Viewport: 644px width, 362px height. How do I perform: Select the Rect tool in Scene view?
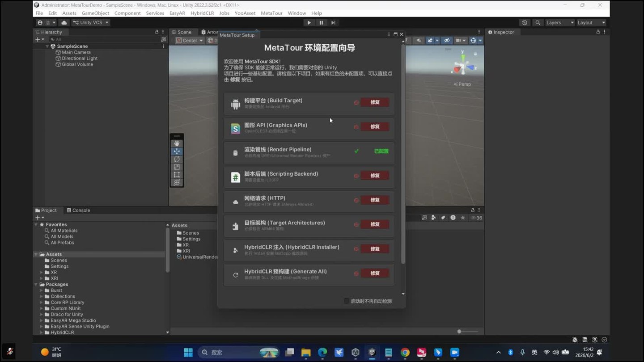click(x=177, y=175)
